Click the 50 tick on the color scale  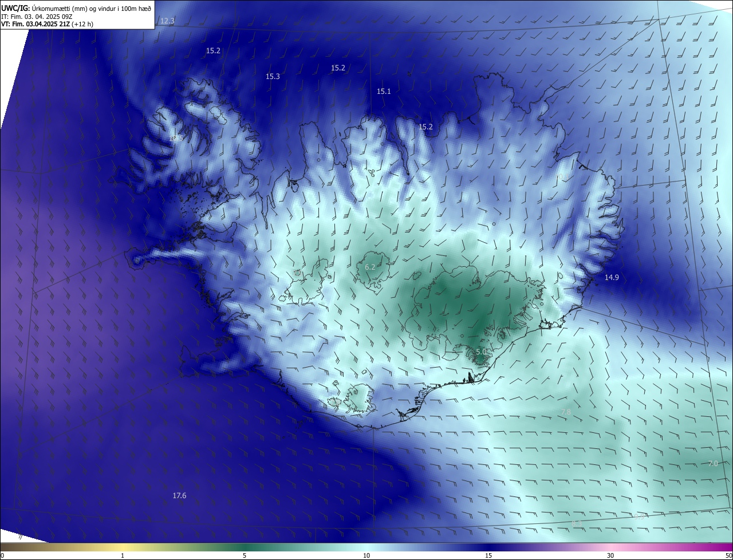728,555
